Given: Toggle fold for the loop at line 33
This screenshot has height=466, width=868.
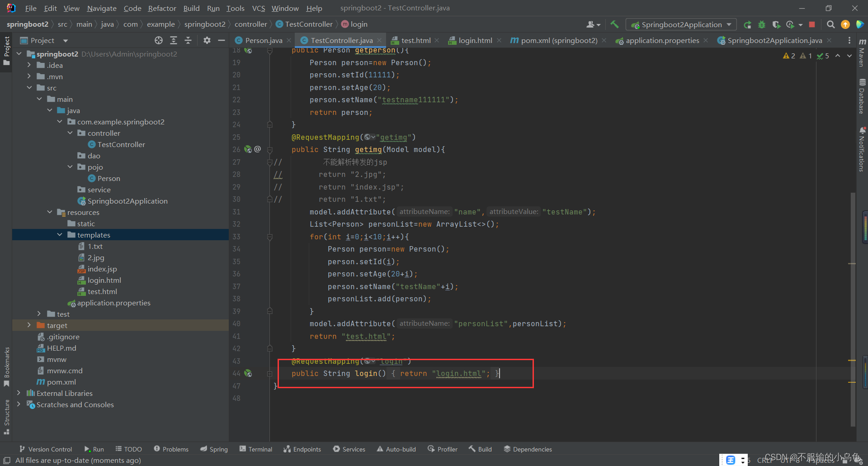Looking at the screenshot, I should (x=269, y=237).
